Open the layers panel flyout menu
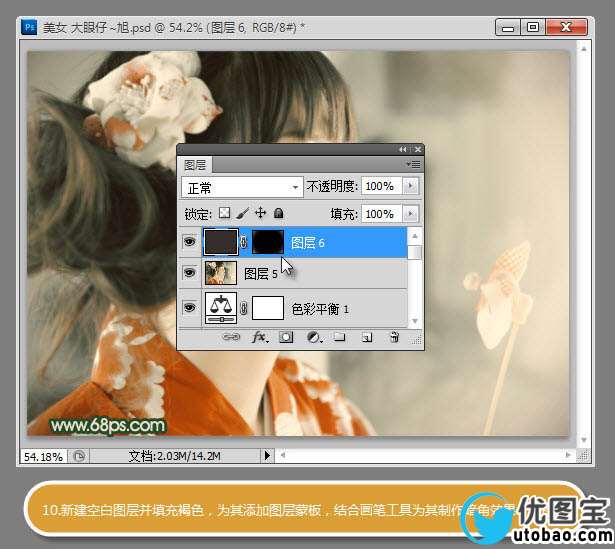The image size is (615, 549). (x=413, y=165)
